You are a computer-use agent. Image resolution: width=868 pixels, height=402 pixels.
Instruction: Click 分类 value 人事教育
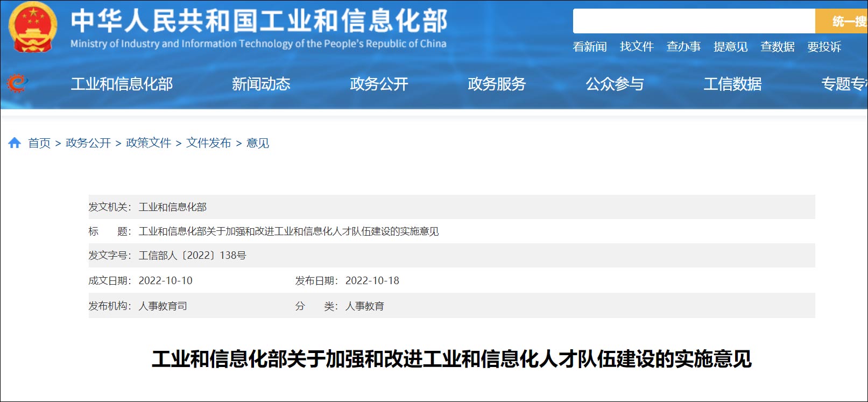coord(365,306)
